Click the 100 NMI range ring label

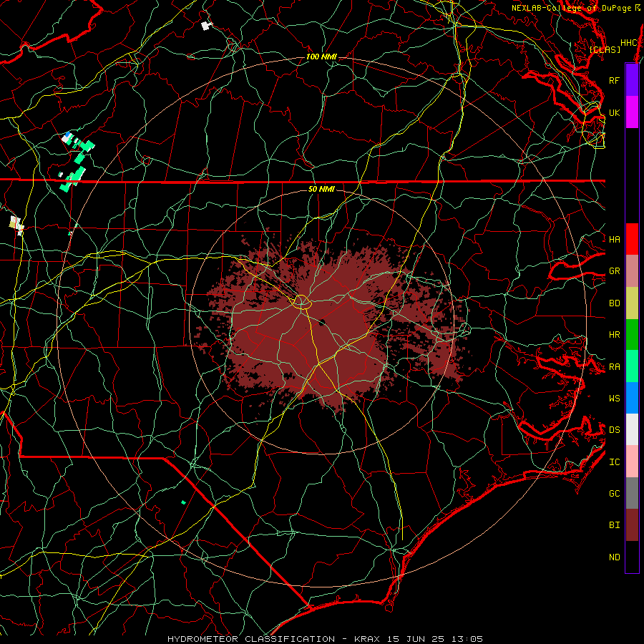click(321, 57)
